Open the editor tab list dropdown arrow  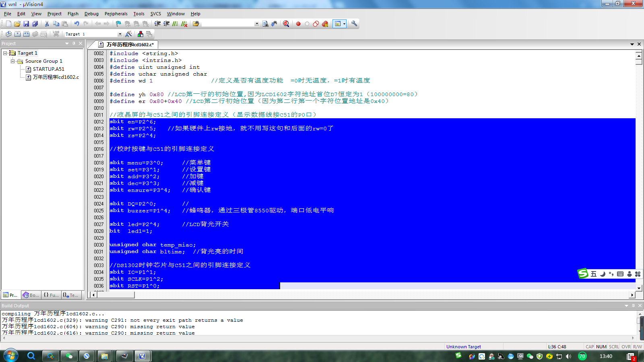coord(632,44)
